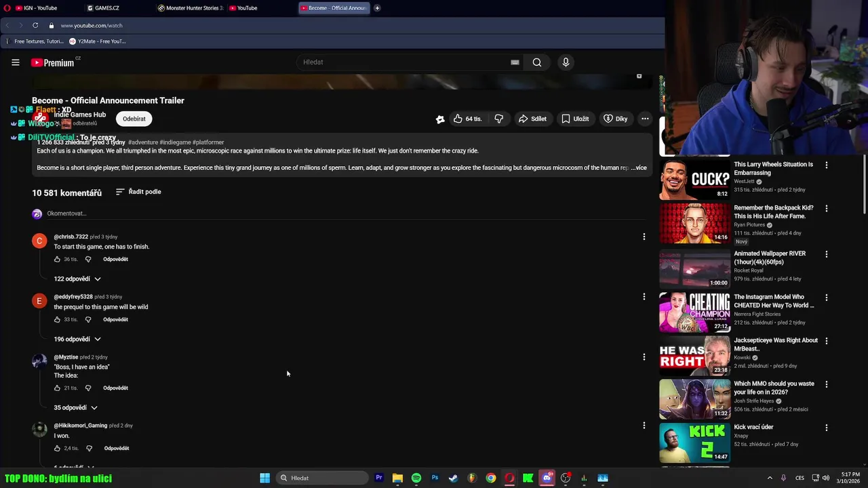Open Opera main menu logo
This screenshot has height=488, width=868.
pos(7,8)
